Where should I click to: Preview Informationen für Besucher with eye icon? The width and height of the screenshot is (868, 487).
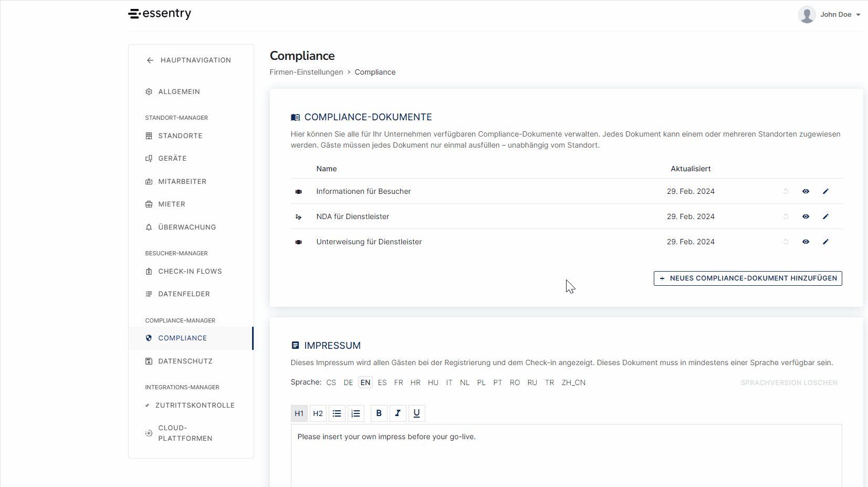click(x=806, y=192)
